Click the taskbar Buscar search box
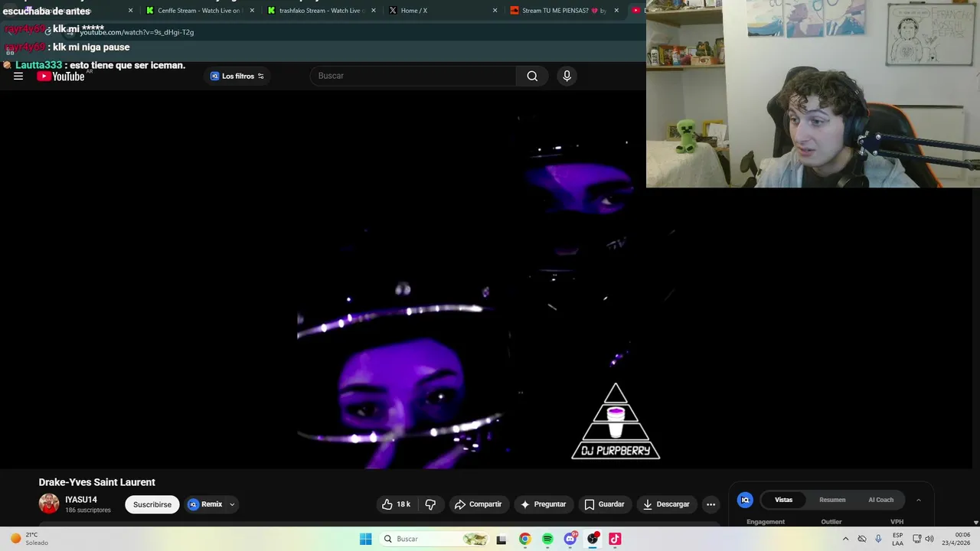Viewport: 980px width, 551px height. pyautogui.click(x=434, y=539)
